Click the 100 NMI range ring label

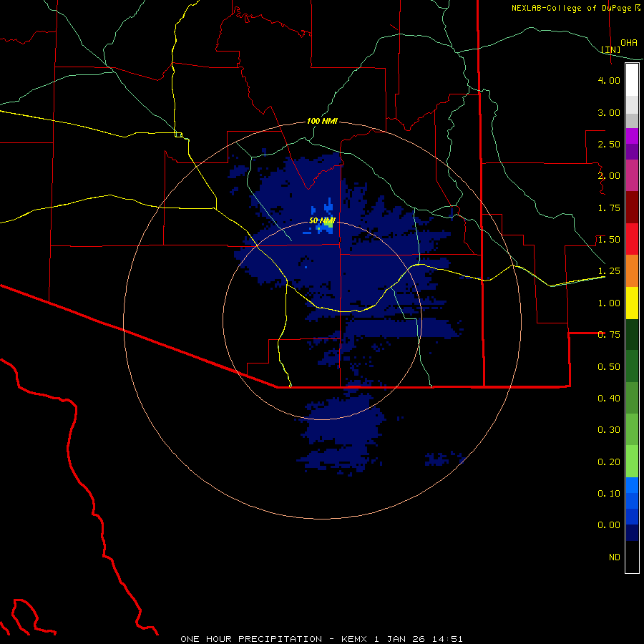click(323, 121)
